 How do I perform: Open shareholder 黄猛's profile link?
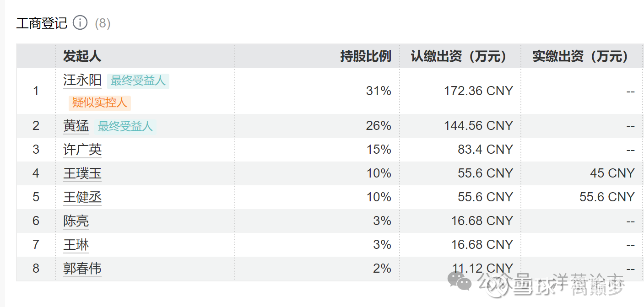pos(76,126)
